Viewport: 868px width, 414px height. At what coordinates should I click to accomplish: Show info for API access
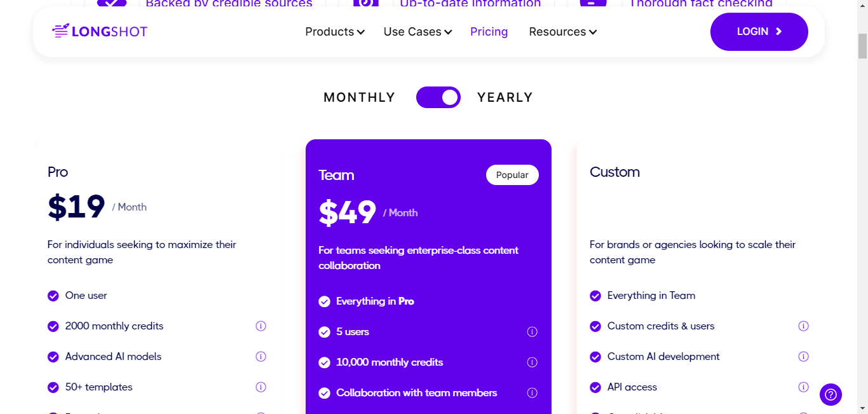click(x=803, y=387)
